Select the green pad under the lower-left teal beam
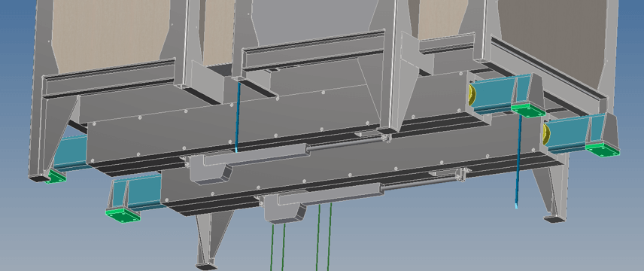 pos(123,215)
